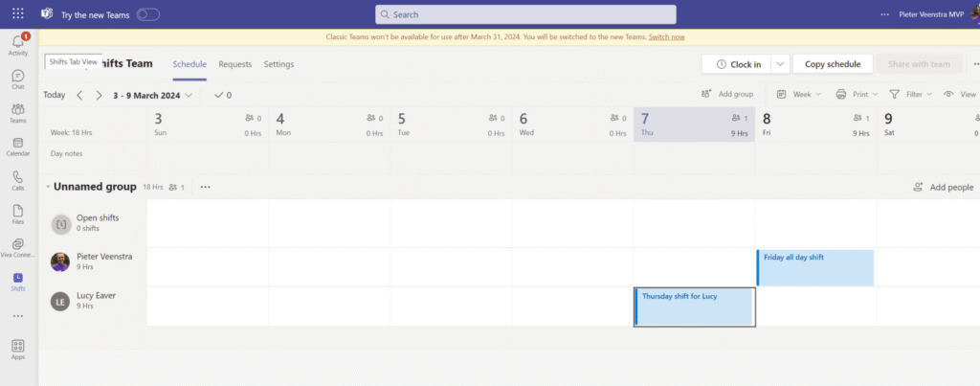Collapse the Unnamed group expander

(48, 187)
